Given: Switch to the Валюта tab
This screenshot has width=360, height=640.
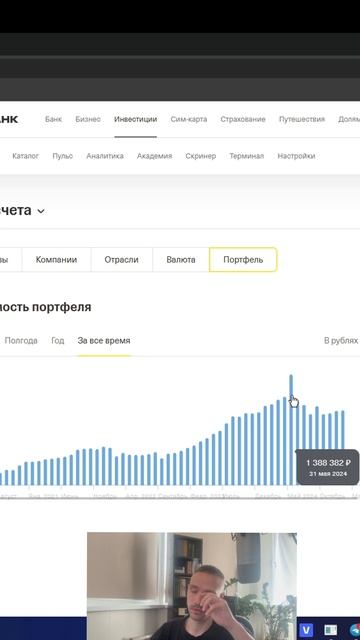Looking at the screenshot, I should click(181, 260).
